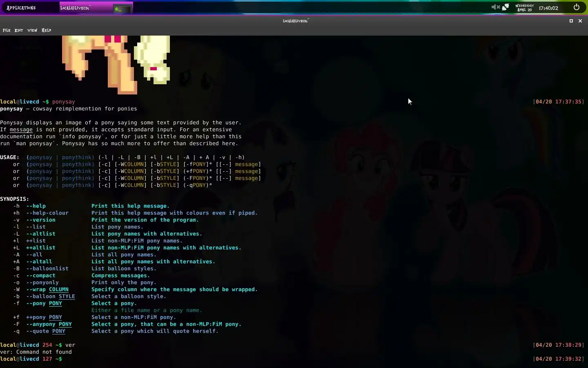Click the "--version" option text
The height and width of the screenshot is (368, 588).
tap(41, 220)
